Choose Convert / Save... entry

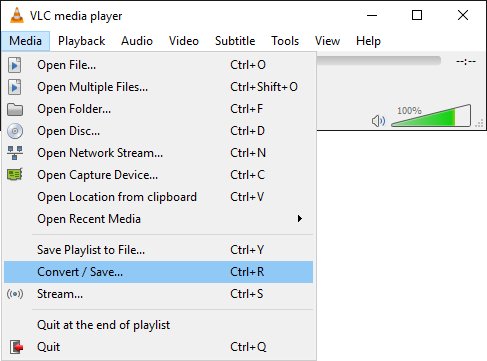158,272
